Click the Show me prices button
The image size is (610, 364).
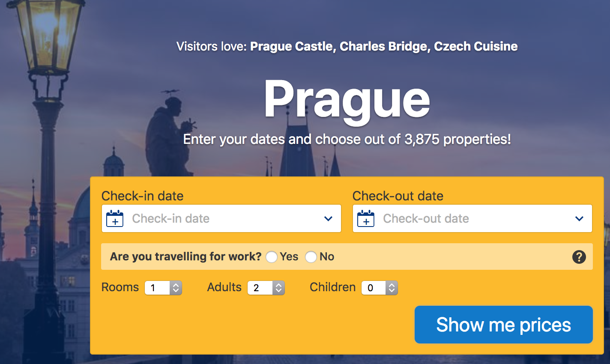504,325
